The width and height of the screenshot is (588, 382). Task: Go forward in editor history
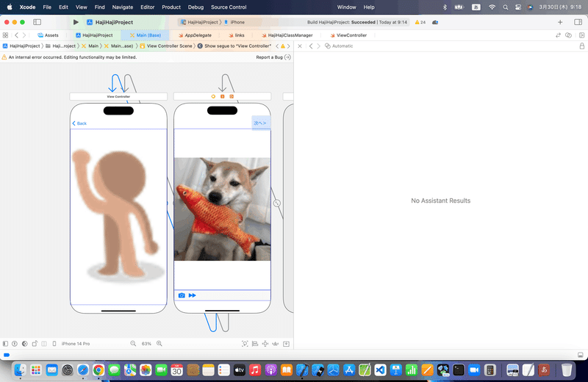pyautogui.click(x=24, y=35)
